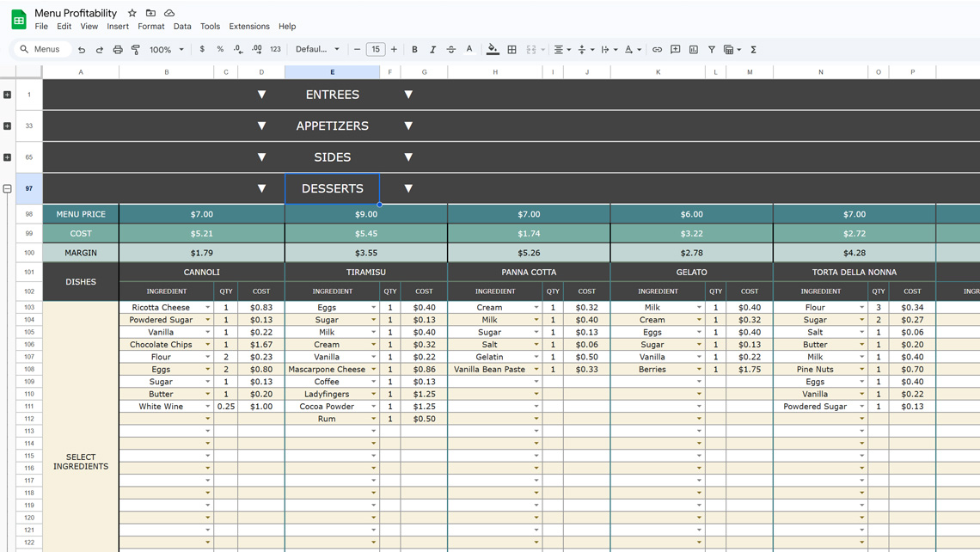Image resolution: width=980 pixels, height=552 pixels.
Task: Open the File menu
Action: pos(41,27)
